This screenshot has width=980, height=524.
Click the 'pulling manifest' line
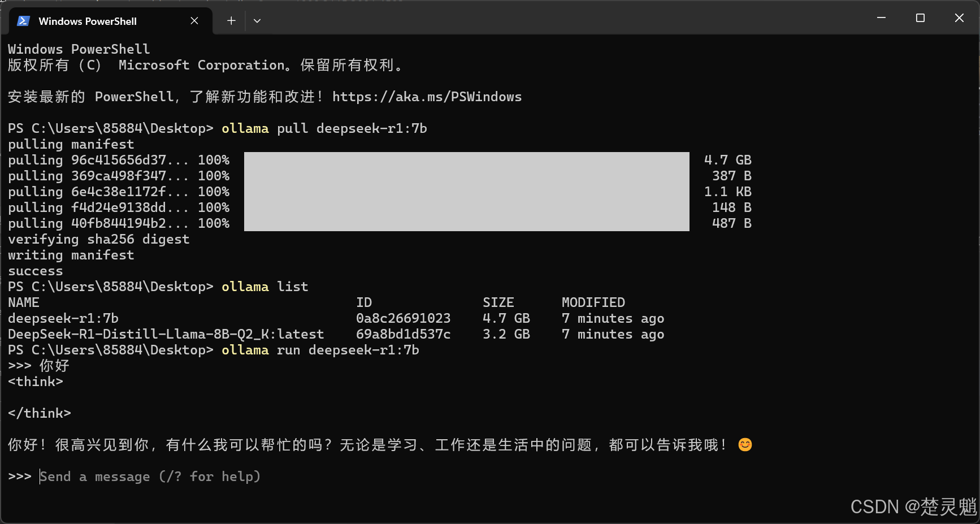click(71, 144)
